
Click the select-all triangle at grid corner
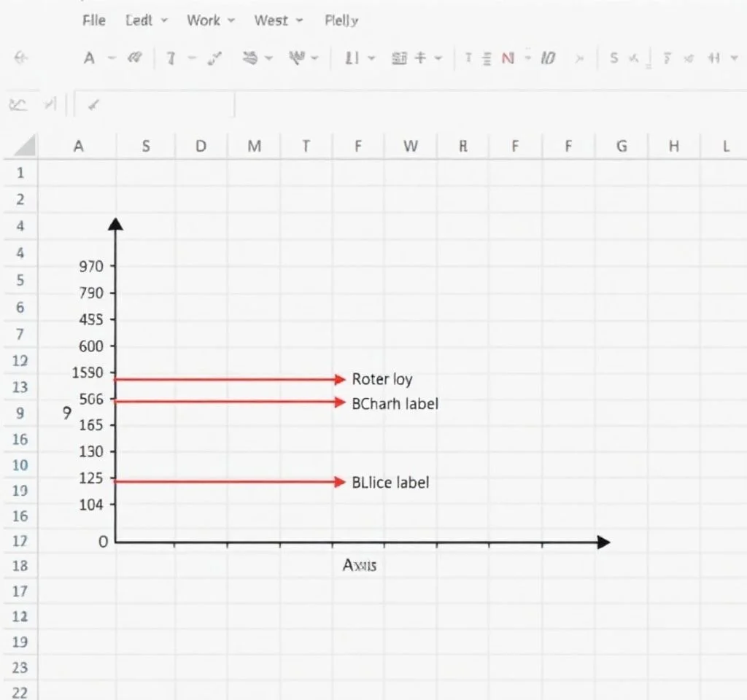25,146
